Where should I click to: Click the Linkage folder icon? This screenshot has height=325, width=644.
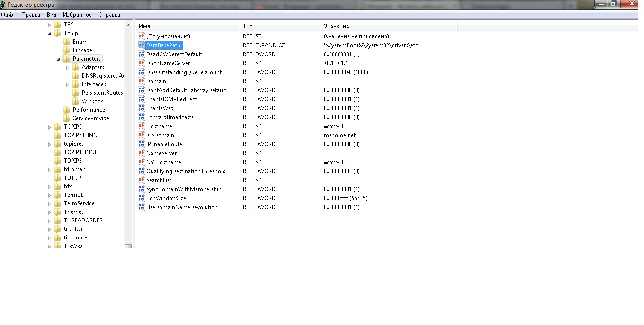tap(67, 50)
